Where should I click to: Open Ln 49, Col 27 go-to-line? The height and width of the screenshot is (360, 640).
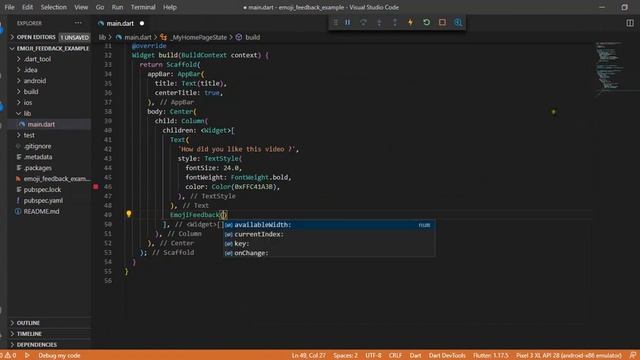coord(309,356)
